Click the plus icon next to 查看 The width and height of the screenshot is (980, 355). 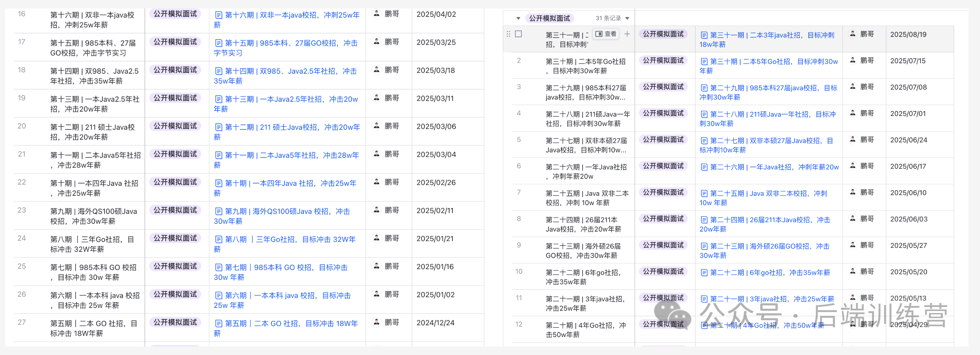pos(627,34)
